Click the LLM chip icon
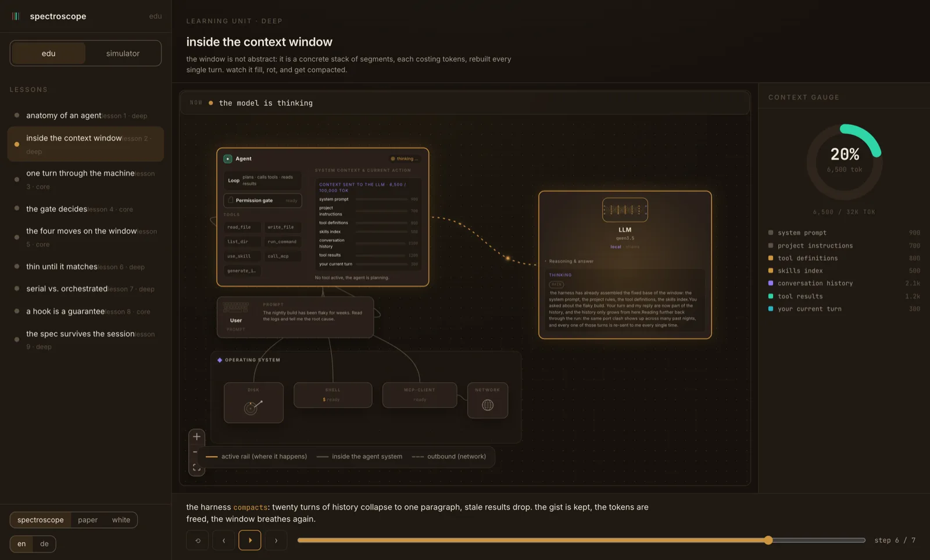The image size is (930, 560). (625, 210)
